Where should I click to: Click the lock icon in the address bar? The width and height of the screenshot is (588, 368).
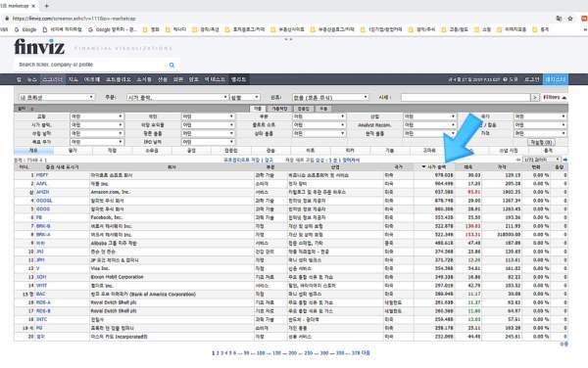click(x=7, y=18)
